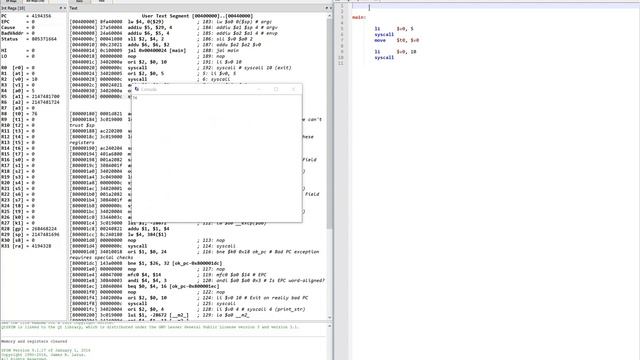Select the R31 [ra] = 4194328 row
This screenshot has height=360, width=640.
pyautogui.click(x=27, y=246)
